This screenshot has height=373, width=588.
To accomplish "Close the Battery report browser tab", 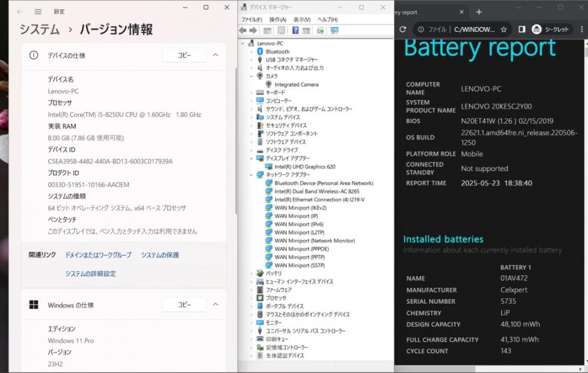I will [462, 12].
